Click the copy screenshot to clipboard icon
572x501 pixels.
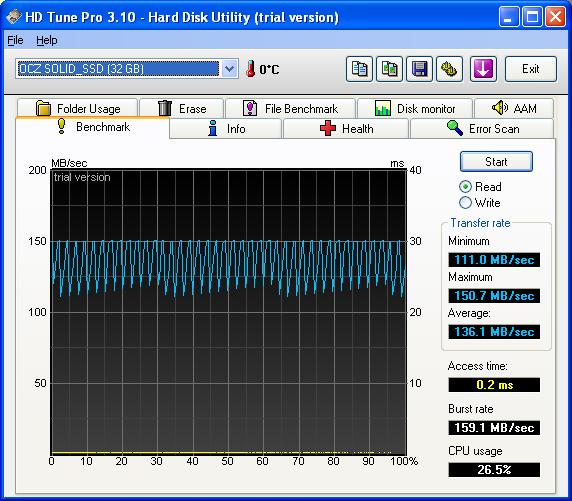click(x=390, y=69)
